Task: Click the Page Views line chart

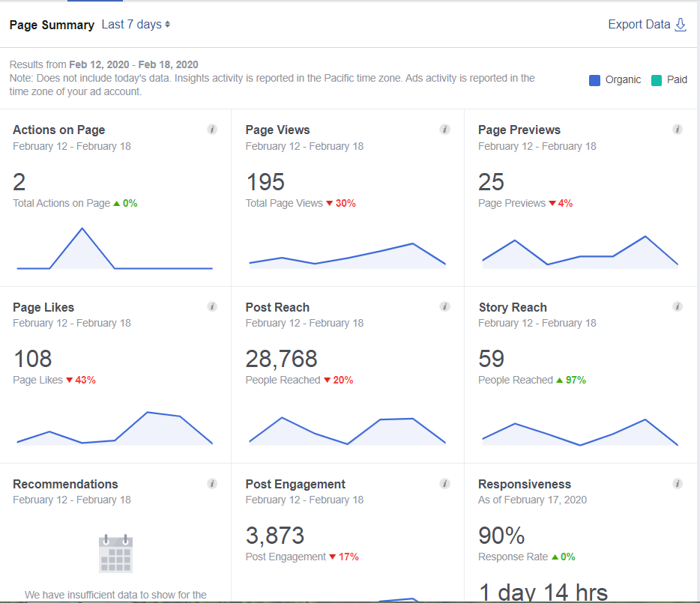Action: click(x=347, y=255)
